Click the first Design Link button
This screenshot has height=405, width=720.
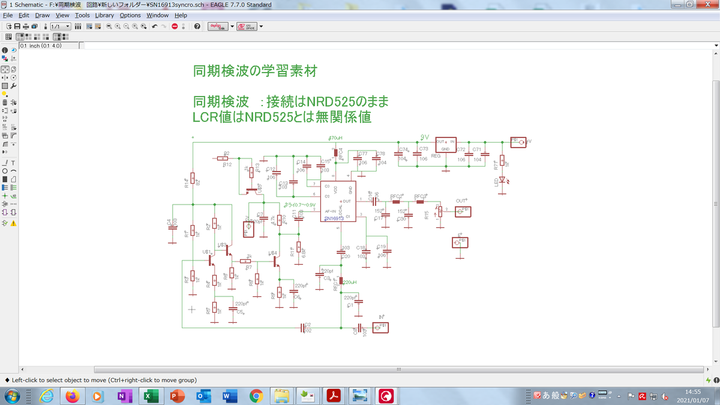(x=217, y=27)
